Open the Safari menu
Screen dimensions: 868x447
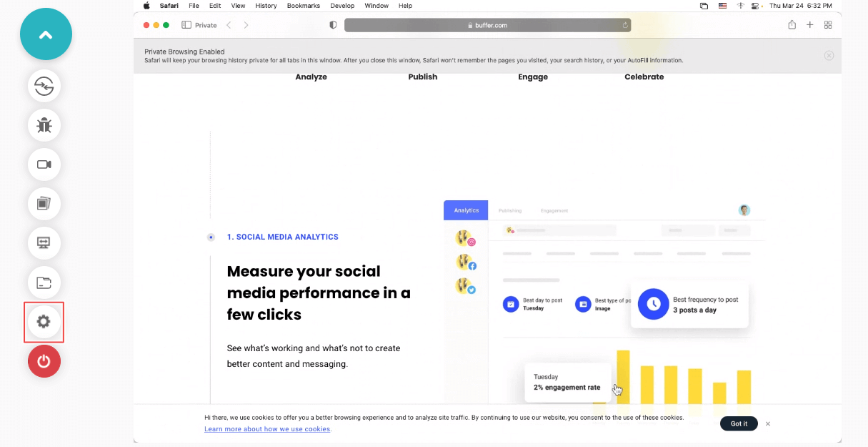(169, 5)
